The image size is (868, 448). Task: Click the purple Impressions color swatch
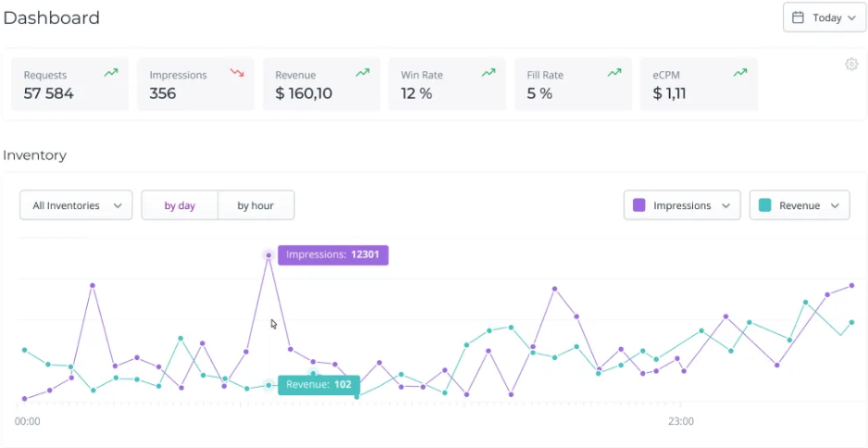pos(639,205)
